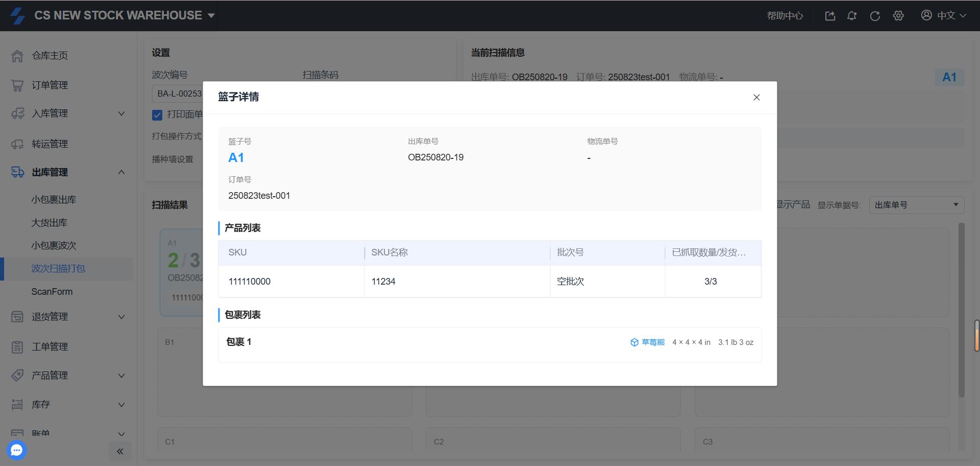This screenshot has height=466, width=980.
Task: Click the user account icon
Action: tap(926, 15)
